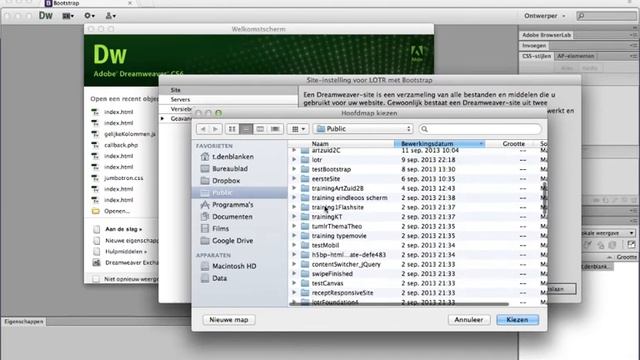Open the Bootstrap browser tab
The width and height of the screenshot is (640, 360).
click(x=89, y=3)
